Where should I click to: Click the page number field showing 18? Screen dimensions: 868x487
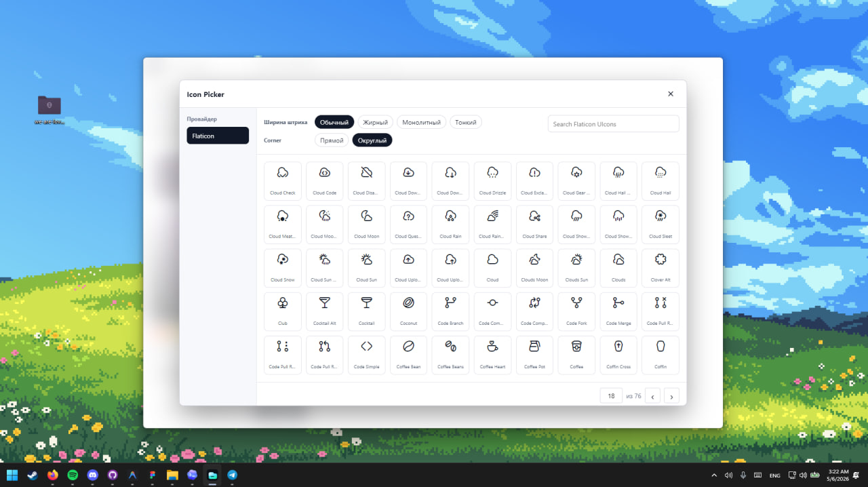click(611, 395)
